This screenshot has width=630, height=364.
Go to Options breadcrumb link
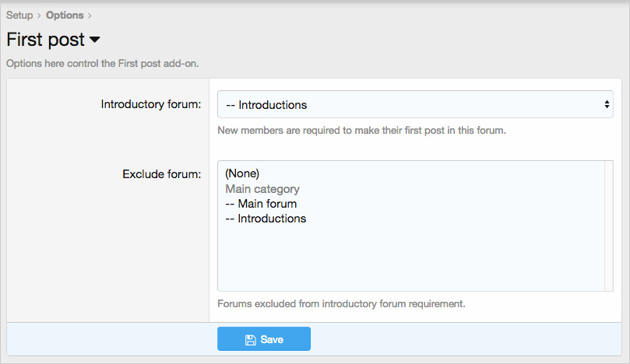(65, 16)
